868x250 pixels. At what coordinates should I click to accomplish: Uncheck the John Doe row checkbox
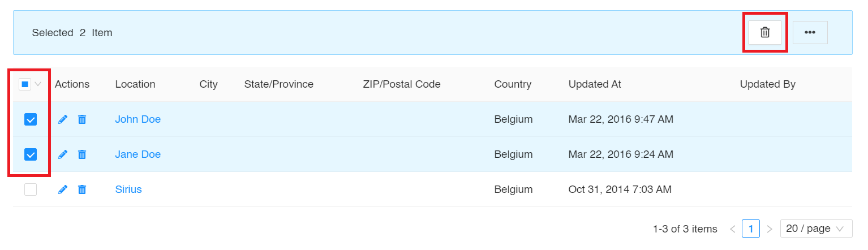coord(31,119)
